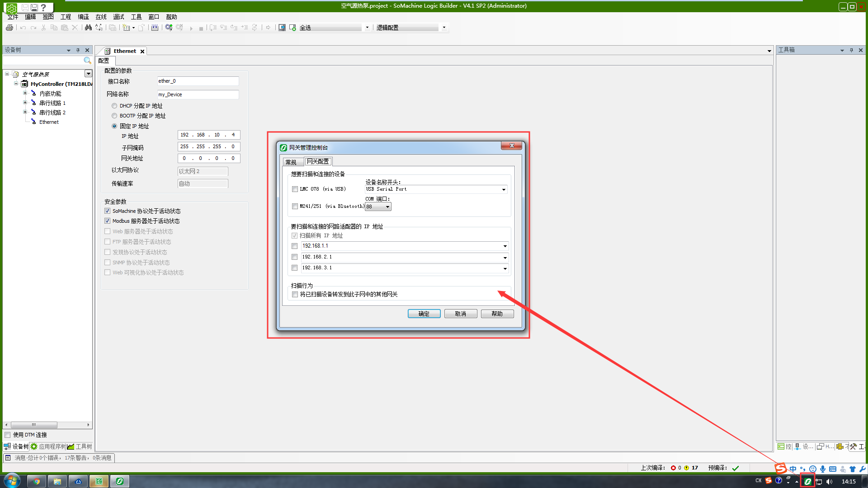Click the Redo arrow in toolbar
This screenshot has height=488, width=868.
[33, 28]
